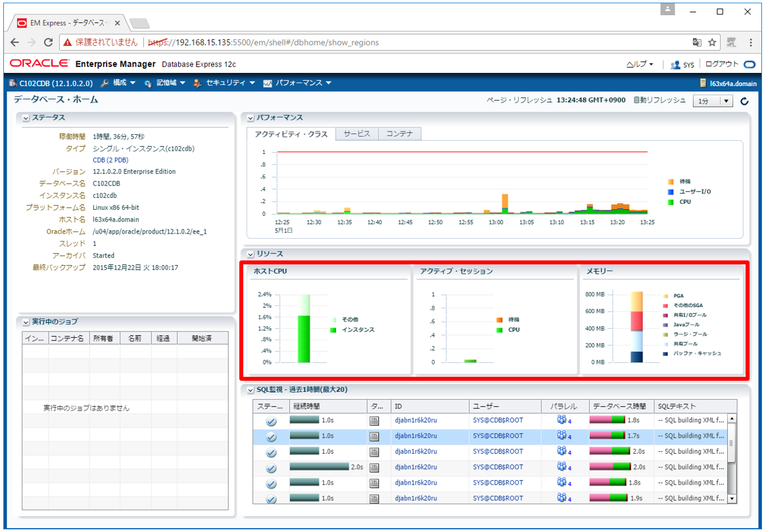Click the ログアウト link
Image resolution: width=764 pixels, height=532 pixels.
click(722, 64)
